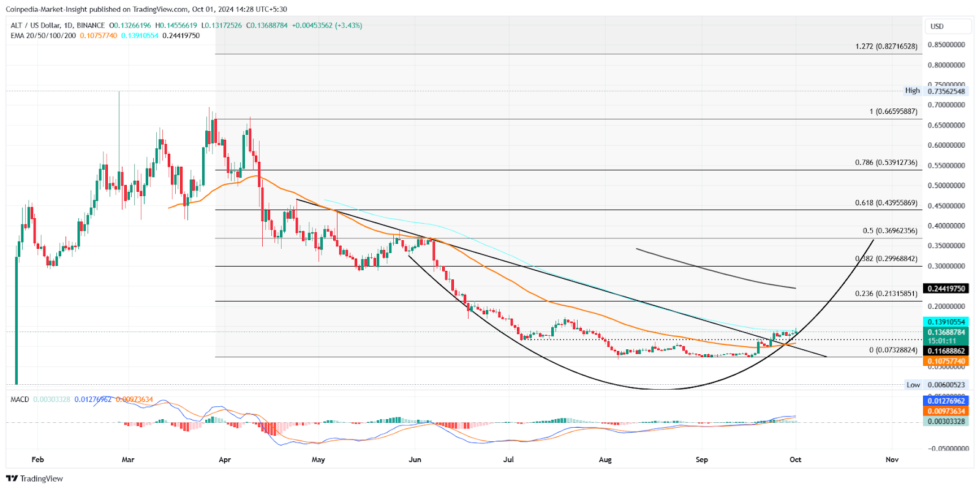Click the blue 0.01276962 MACD value tag
The height and width of the screenshot is (489, 980).
[x=946, y=401]
